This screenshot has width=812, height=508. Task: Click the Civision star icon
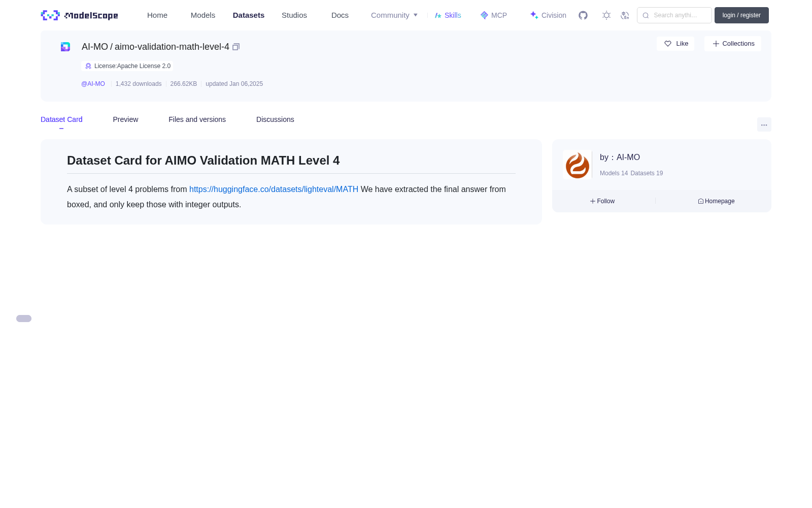coord(534,15)
